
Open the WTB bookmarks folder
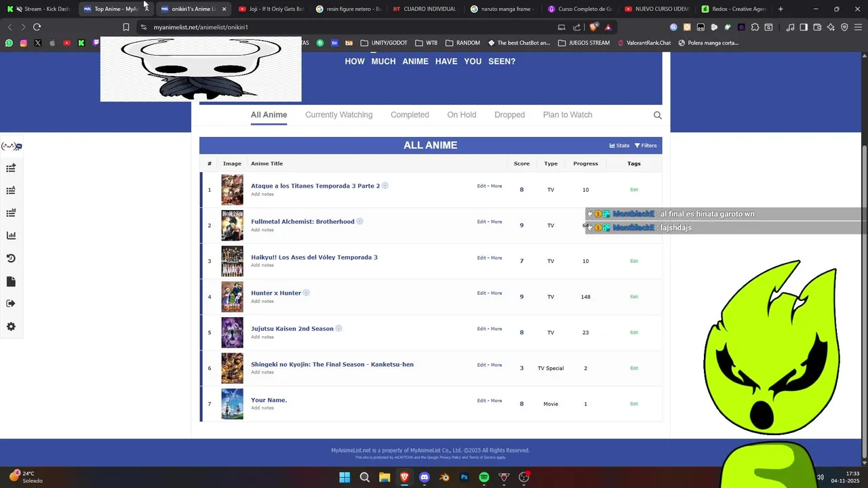(x=427, y=43)
